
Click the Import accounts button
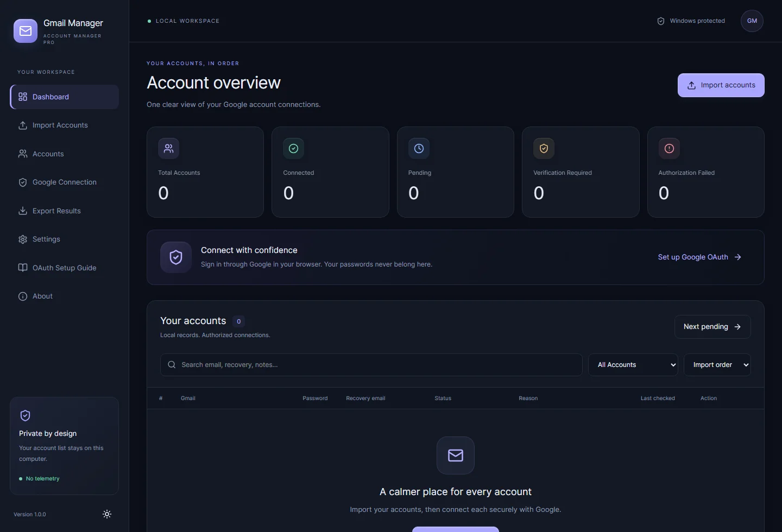[721, 85]
